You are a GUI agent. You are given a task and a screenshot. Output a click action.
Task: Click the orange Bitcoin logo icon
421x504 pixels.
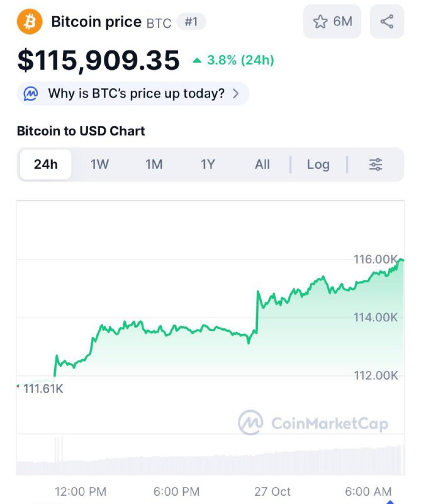coord(30,22)
